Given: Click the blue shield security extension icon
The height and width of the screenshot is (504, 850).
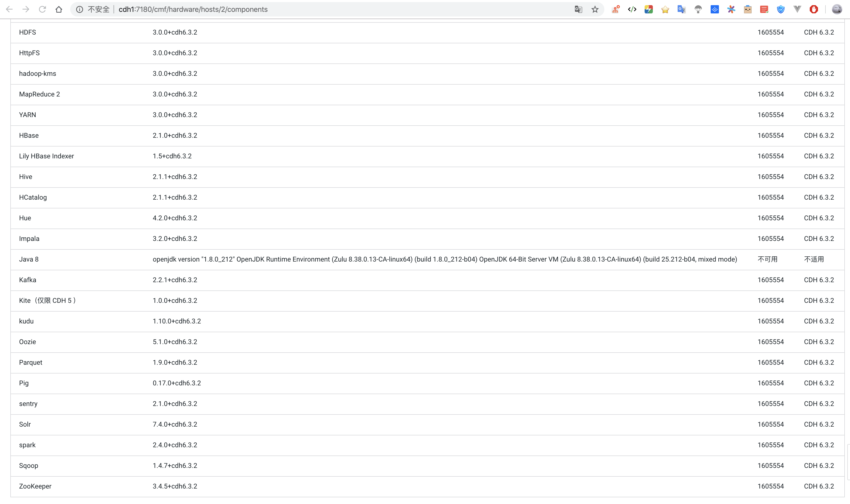Looking at the screenshot, I should (780, 9).
